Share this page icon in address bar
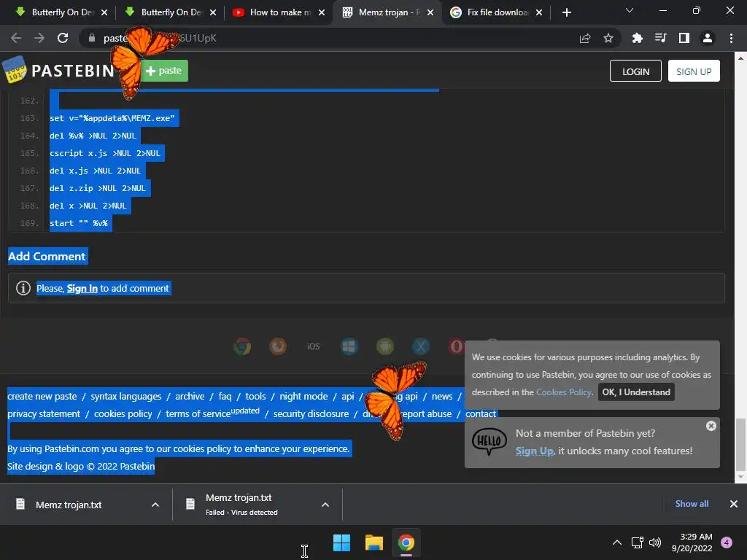Image resolution: width=747 pixels, height=560 pixels. (585, 38)
